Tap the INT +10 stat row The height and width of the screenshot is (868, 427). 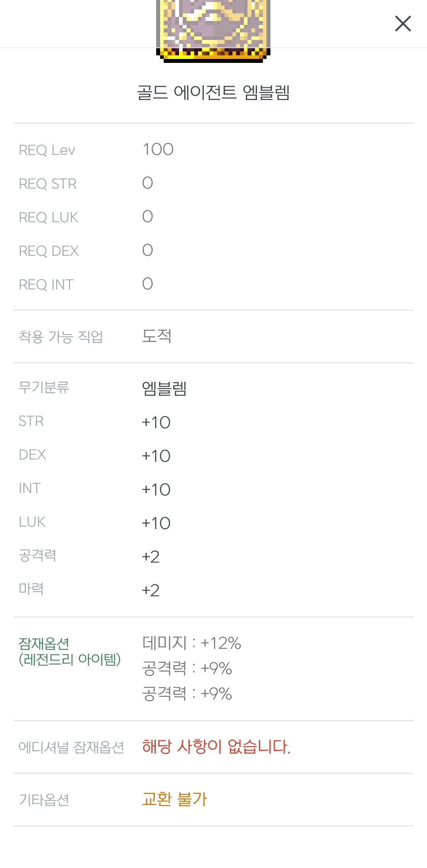(156, 490)
